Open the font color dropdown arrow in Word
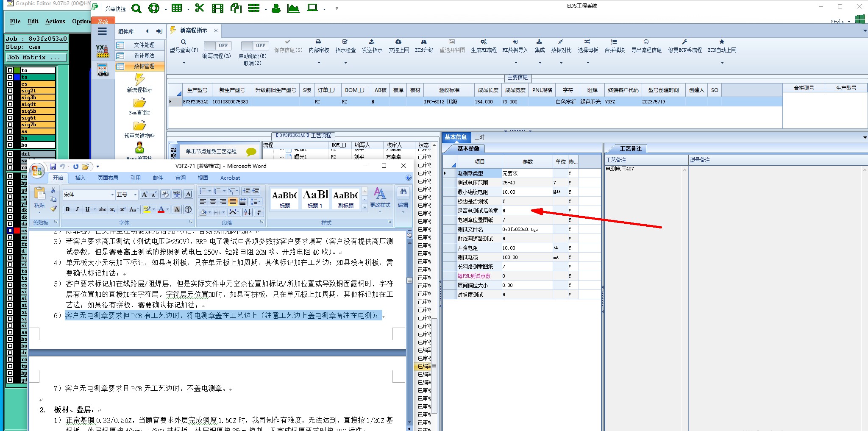This screenshot has height=431, width=868. 167,209
